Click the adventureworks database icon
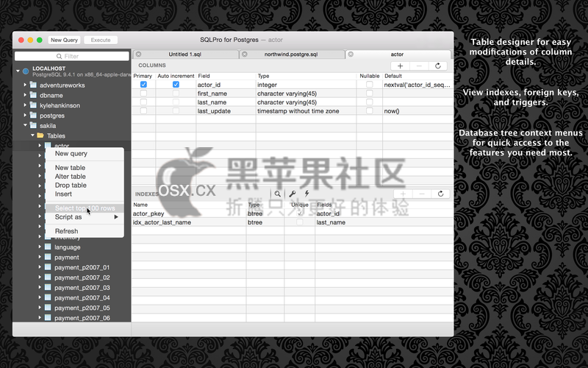This screenshot has width=588, height=368. click(33, 85)
